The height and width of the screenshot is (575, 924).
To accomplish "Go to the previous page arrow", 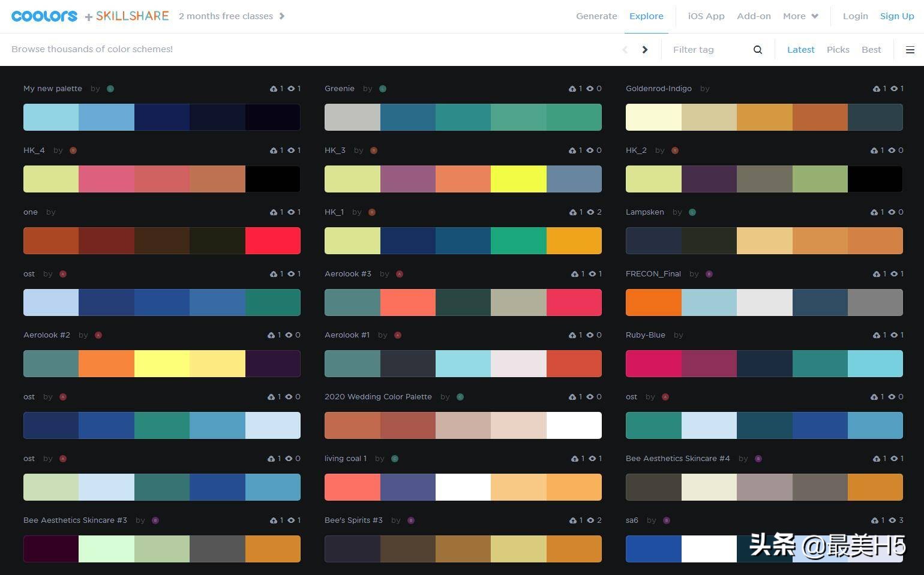I will (x=625, y=50).
